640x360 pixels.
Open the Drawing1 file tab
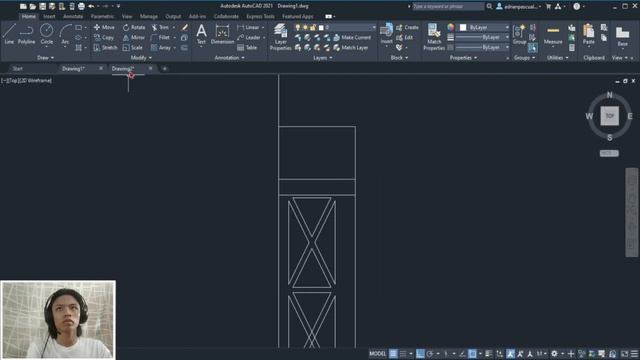(73, 69)
